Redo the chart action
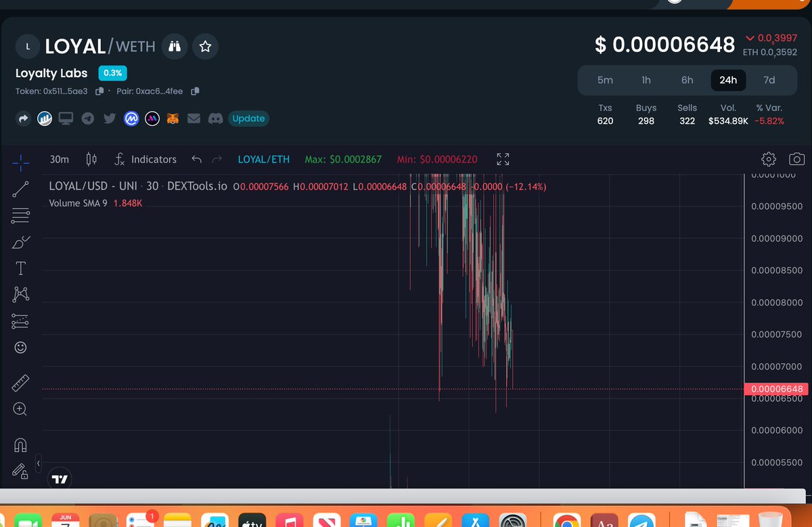The image size is (812, 527). coord(217,159)
